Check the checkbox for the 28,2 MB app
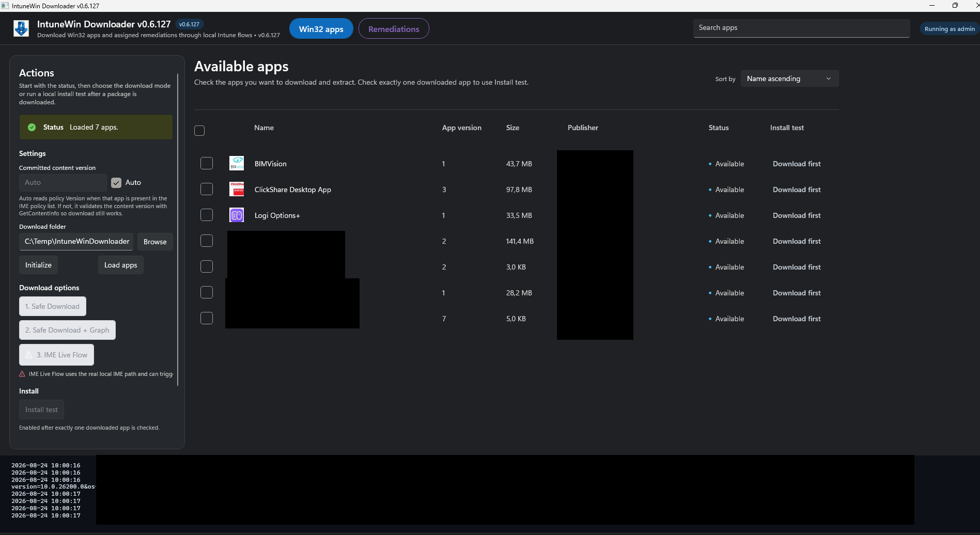The height and width of the screenshot is (535, 980). tap(207, 292)
